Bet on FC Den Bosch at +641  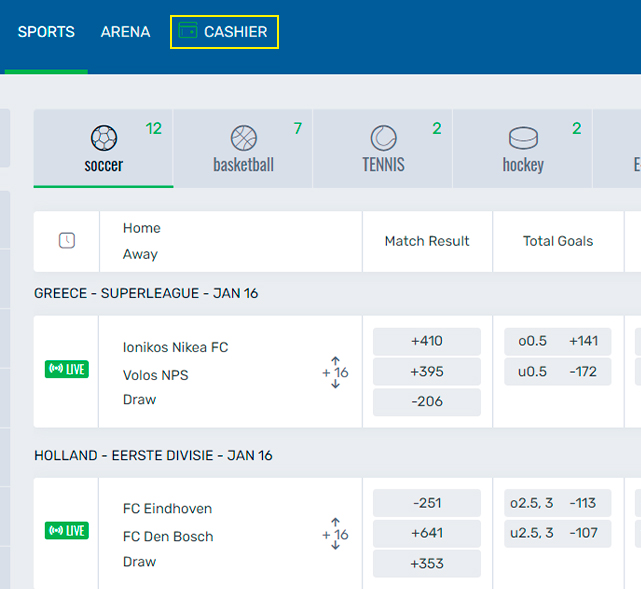(x=427, y=533)
